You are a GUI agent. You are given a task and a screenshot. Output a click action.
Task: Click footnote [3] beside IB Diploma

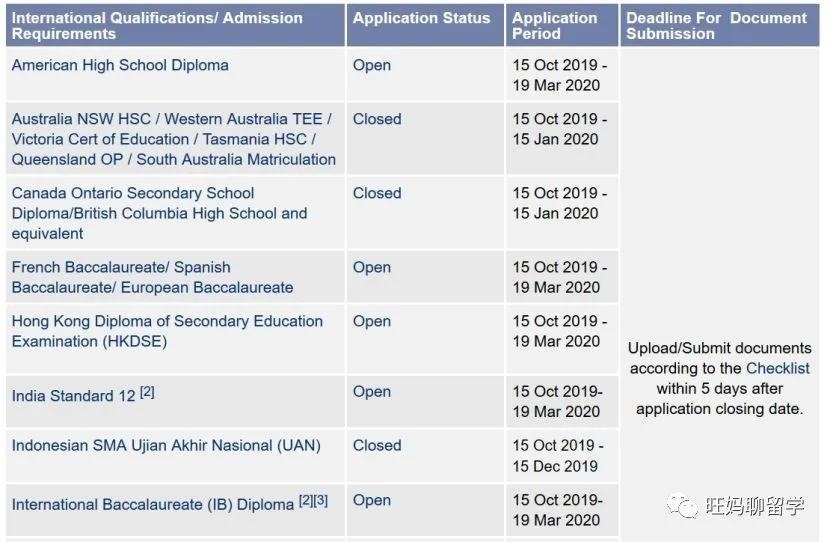(x=321, y=500)
